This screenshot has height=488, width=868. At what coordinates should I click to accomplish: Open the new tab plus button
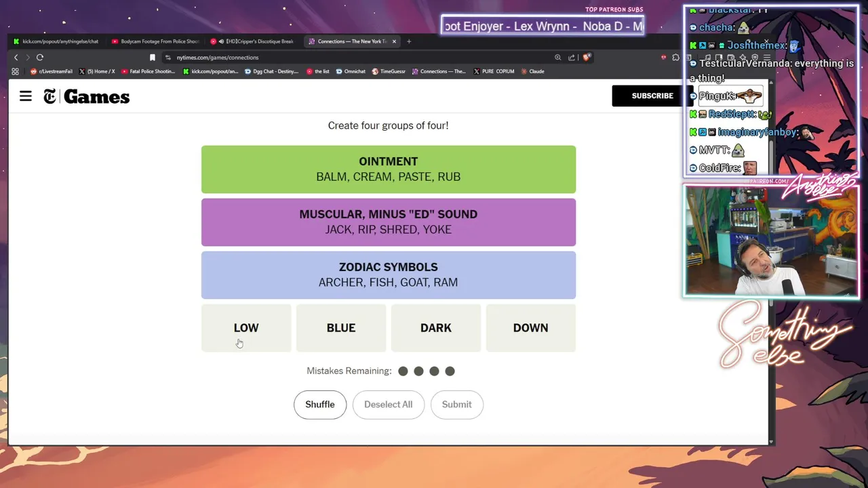click(409, 41)
